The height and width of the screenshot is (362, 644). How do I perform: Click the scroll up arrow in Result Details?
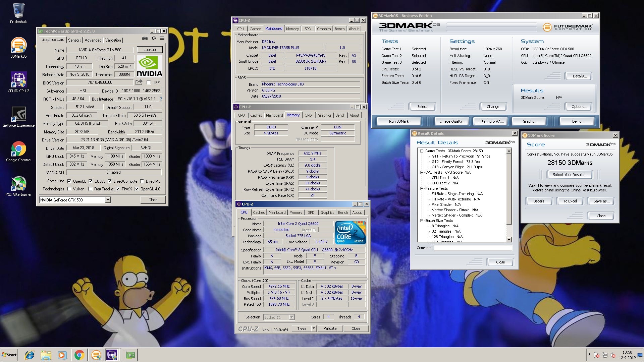[509, 151]
